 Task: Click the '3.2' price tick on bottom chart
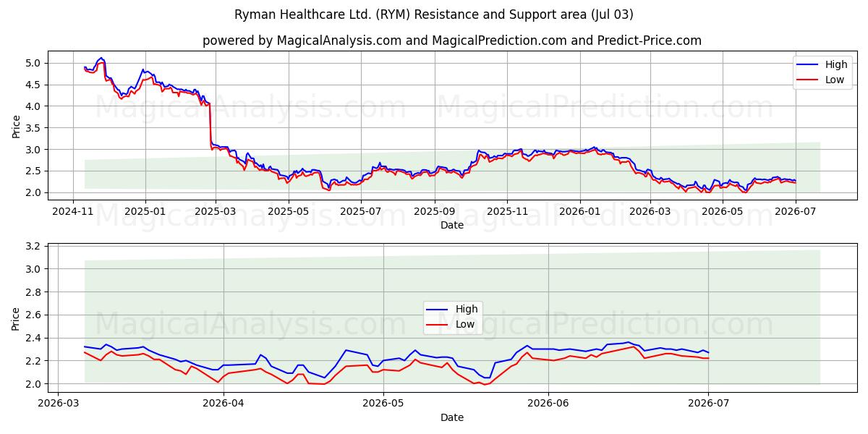[x=35, y=246]
